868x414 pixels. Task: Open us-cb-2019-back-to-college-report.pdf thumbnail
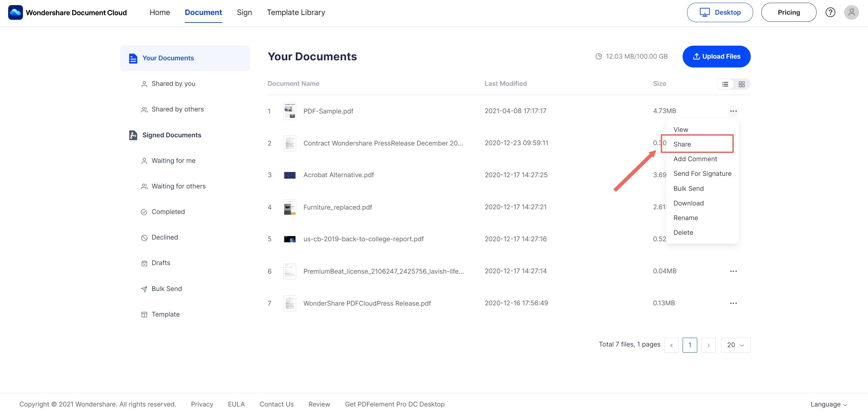pos(290,239)
